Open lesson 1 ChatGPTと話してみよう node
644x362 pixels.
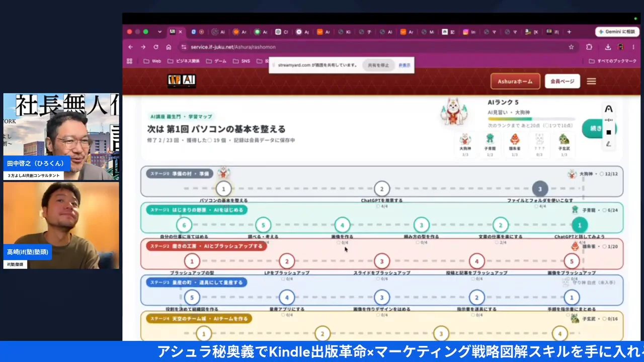[580, 225]
